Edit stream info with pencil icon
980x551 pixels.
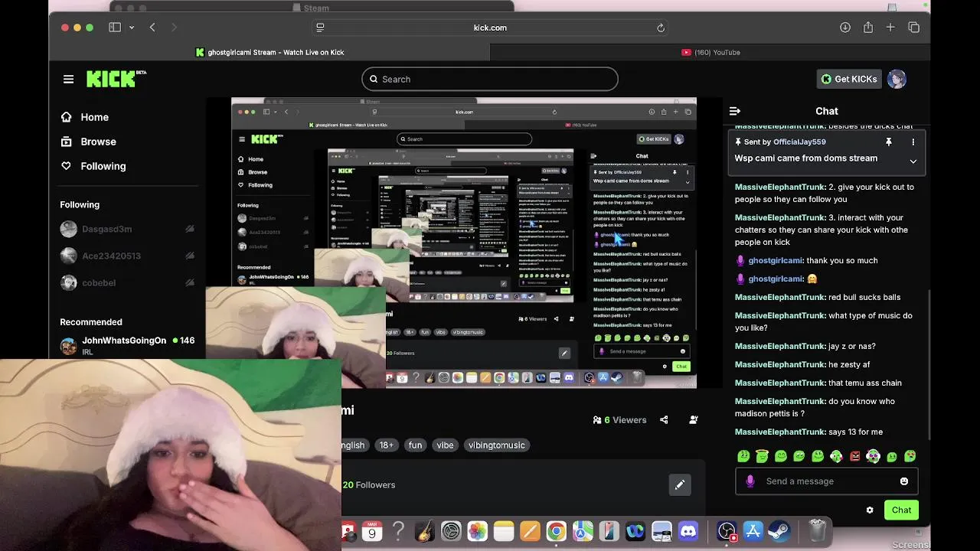click(x=679, y=484)
